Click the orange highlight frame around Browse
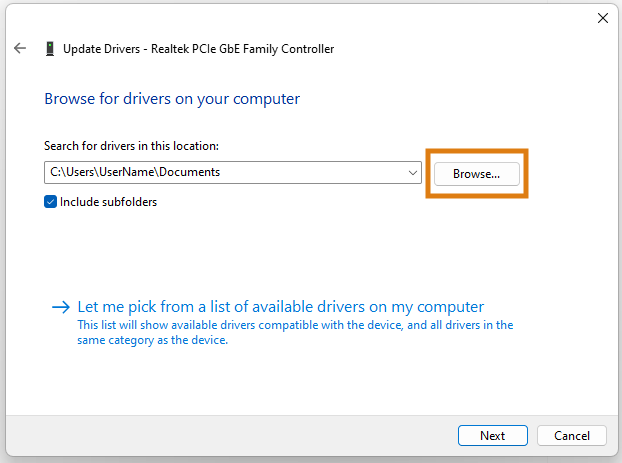Screen dimensions: 622x463 [x=476, y=151]
